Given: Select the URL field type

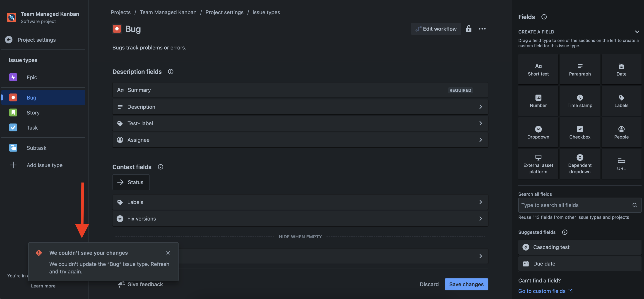Looking at the screenshot, I should coord(621,164).
